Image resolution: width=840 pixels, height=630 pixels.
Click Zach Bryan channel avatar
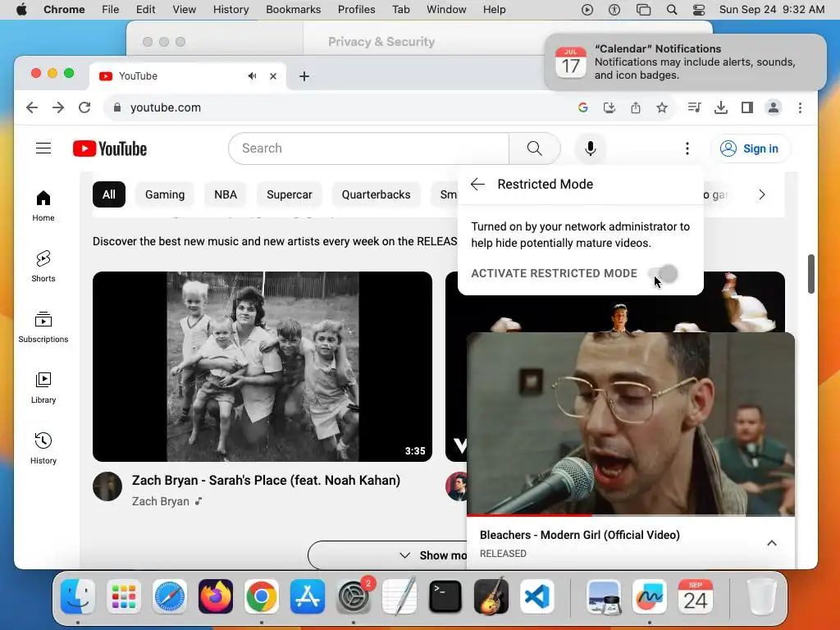click(x=107, y=486)
